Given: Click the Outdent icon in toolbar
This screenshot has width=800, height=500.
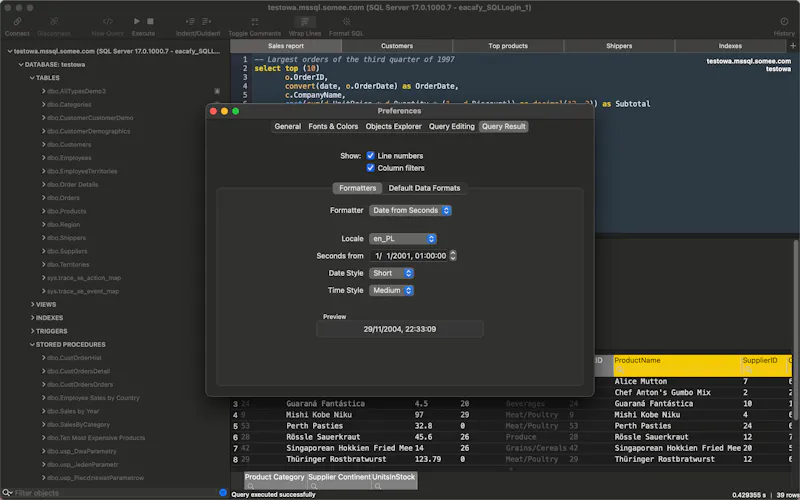Looking at the screenshot, I should point(206,21).
